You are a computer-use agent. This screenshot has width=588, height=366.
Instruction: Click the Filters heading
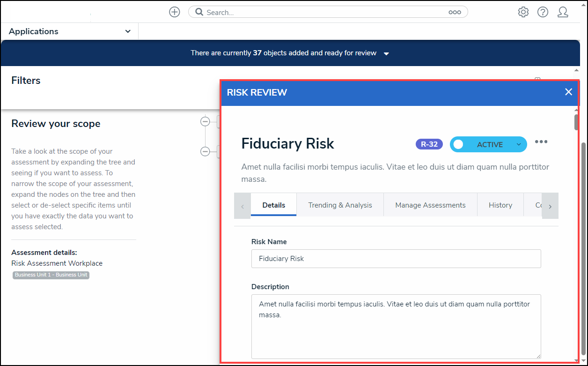click(x=26, y=81)
